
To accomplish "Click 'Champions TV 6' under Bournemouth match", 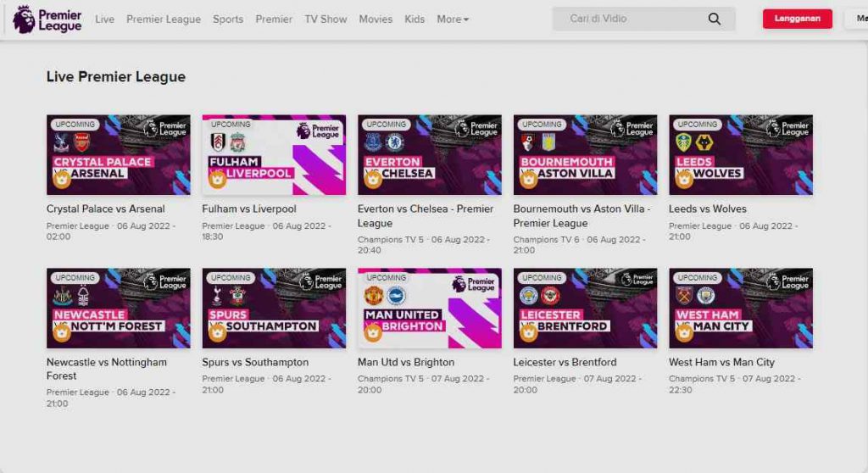I will coord(547,240).
